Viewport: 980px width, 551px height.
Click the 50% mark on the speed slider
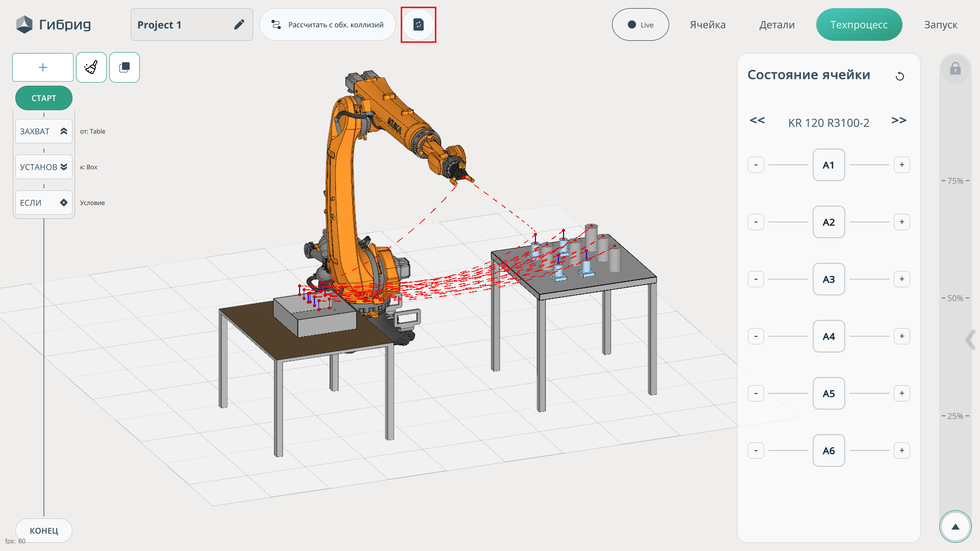(955, 298)
